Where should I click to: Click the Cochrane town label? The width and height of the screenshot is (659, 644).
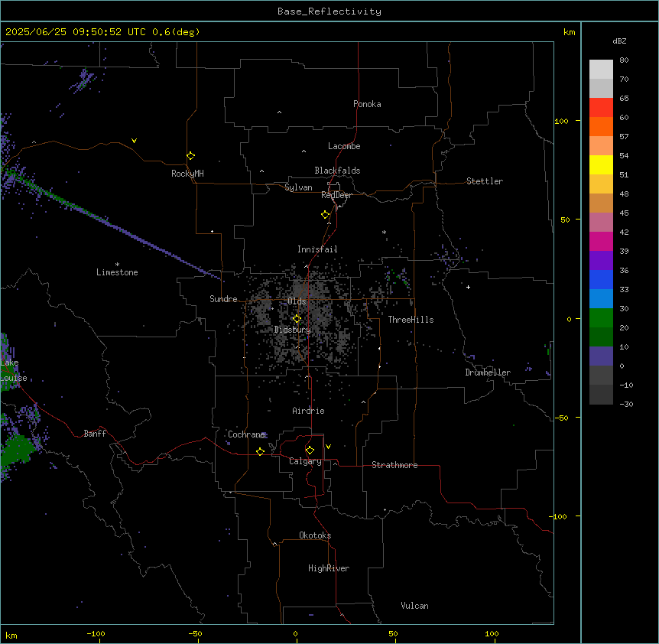coord(246,434)
